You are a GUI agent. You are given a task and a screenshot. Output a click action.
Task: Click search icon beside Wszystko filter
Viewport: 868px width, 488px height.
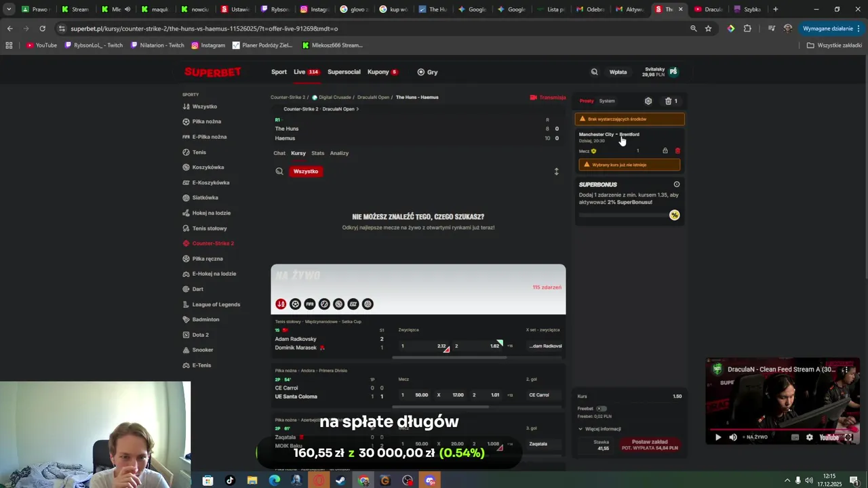point(279,171)
